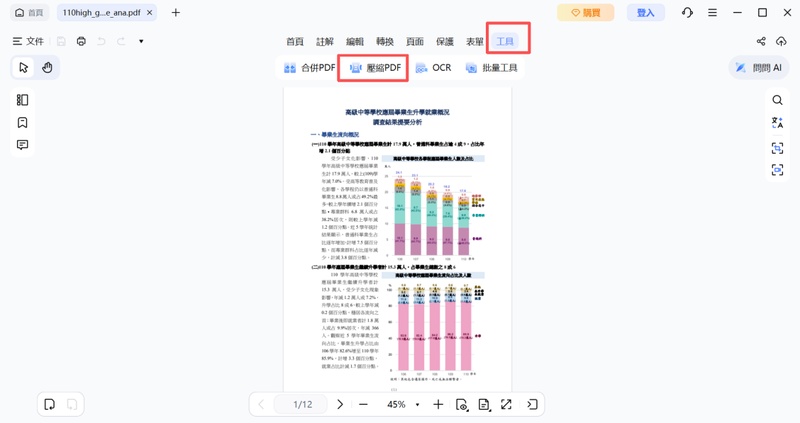Viewport: 800px width, 423px height.
Task: Undo the last action
Action: (101, 41)
